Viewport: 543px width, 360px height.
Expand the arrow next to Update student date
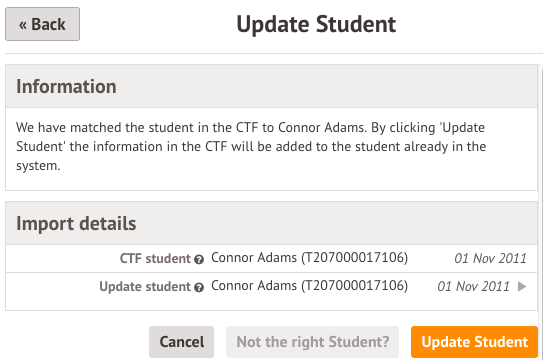pos(522,286)
